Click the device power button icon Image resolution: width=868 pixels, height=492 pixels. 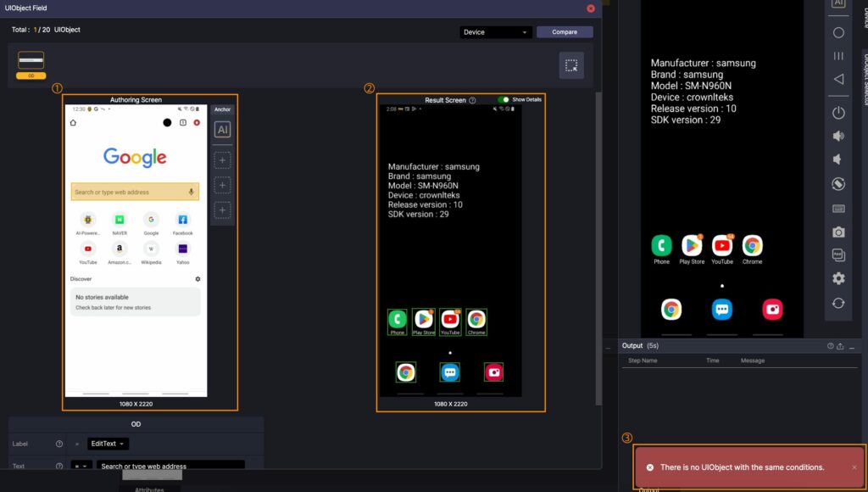838,113
